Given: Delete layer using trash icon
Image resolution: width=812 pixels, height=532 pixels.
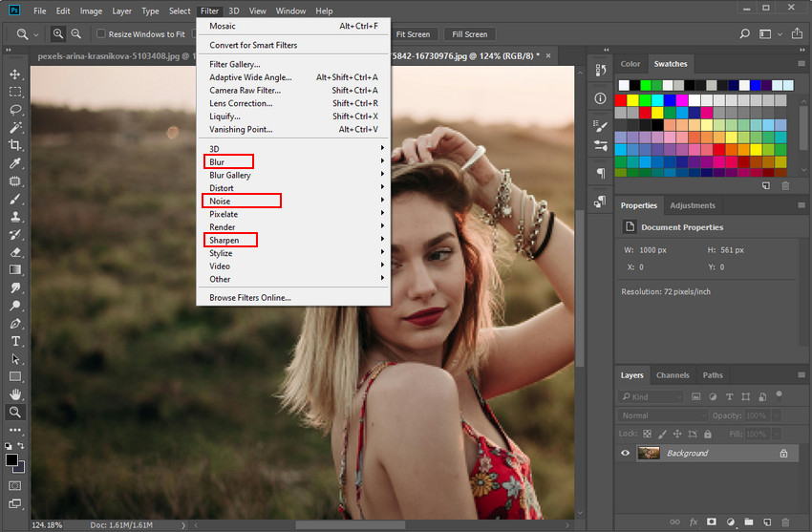Looking at the screenshot, I should [784, 522].
